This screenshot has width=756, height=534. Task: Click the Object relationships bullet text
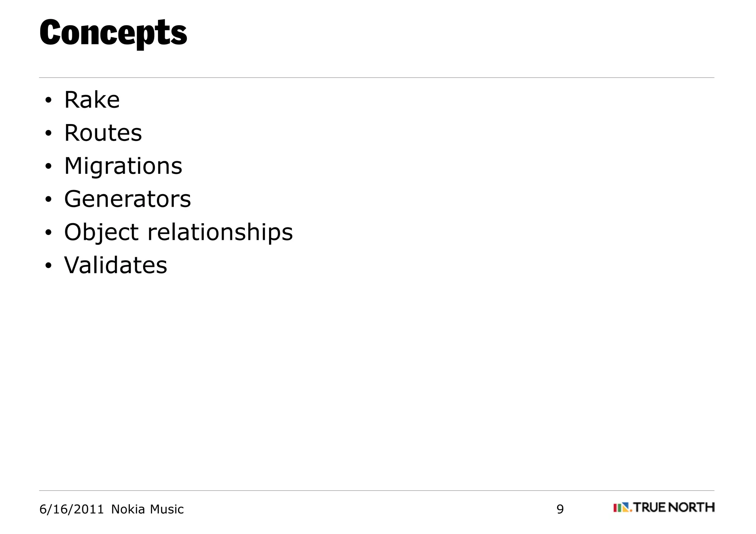(178, 232)
